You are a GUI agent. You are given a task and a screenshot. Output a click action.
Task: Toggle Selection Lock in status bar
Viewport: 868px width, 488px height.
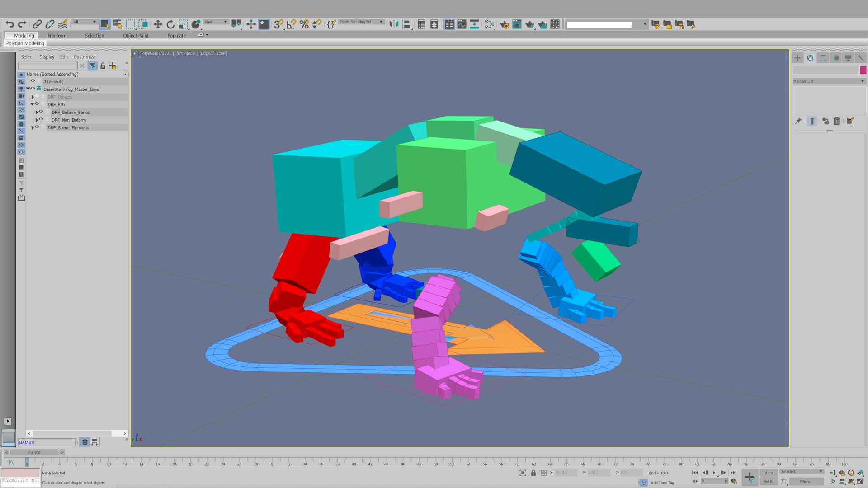click(533, 473)
